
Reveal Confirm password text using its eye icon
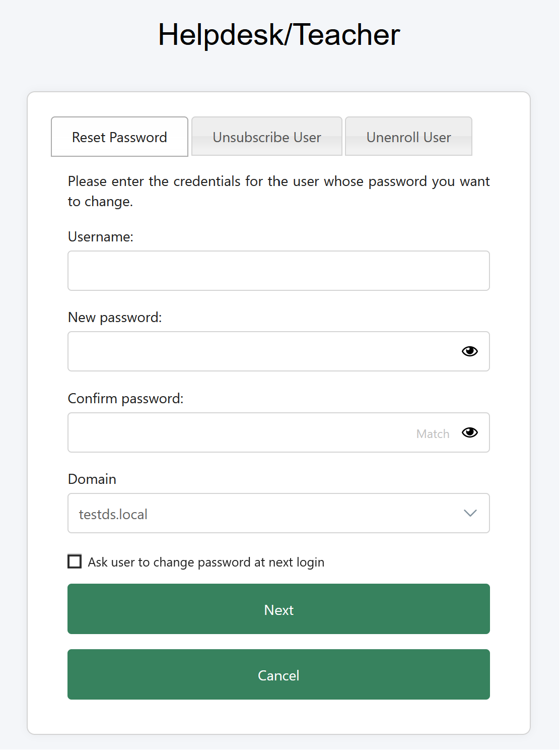click(469, 432)
